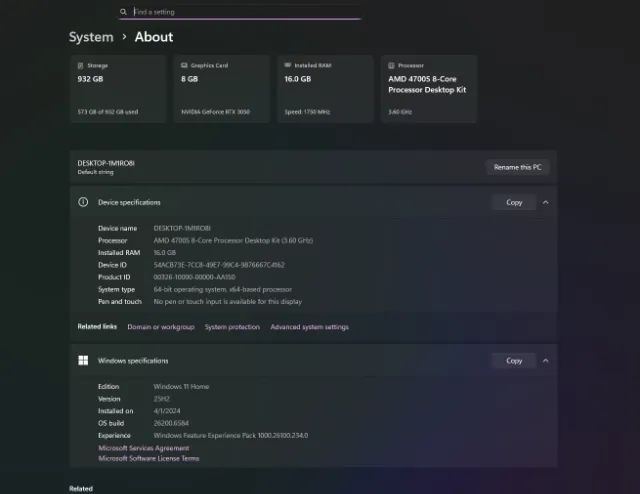Collapse the Windows specifications section
Image resolution: width=640 pixels, height=494 pixels.
(546, 360)
